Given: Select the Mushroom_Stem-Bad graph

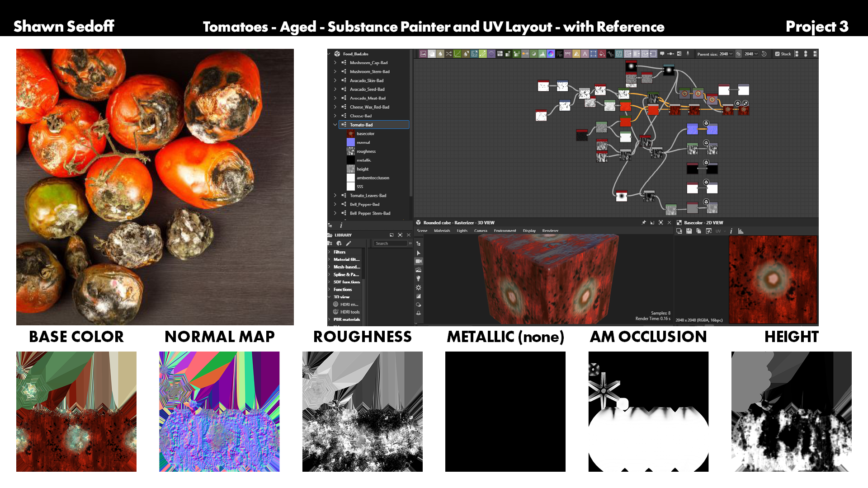Looking at the screenshot, I should [x=369, y=72].
